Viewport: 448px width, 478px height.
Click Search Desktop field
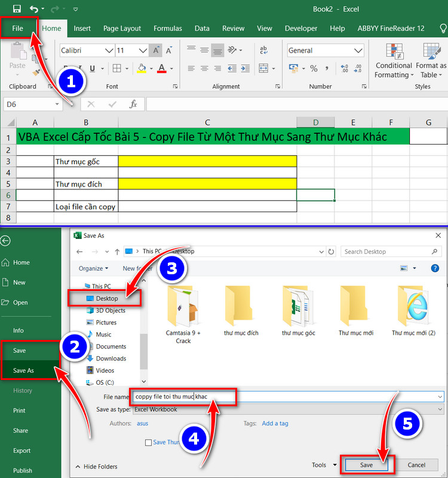point(391,252)
